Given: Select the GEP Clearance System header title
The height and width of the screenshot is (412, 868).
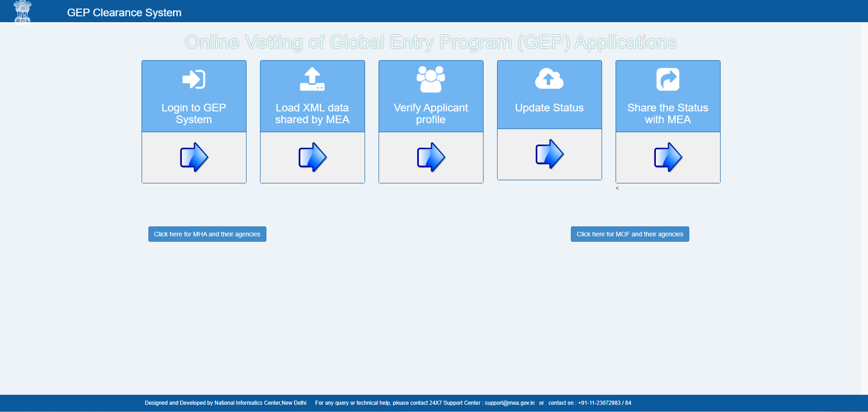Looking at the screenshot, I should tap(124, 12).
